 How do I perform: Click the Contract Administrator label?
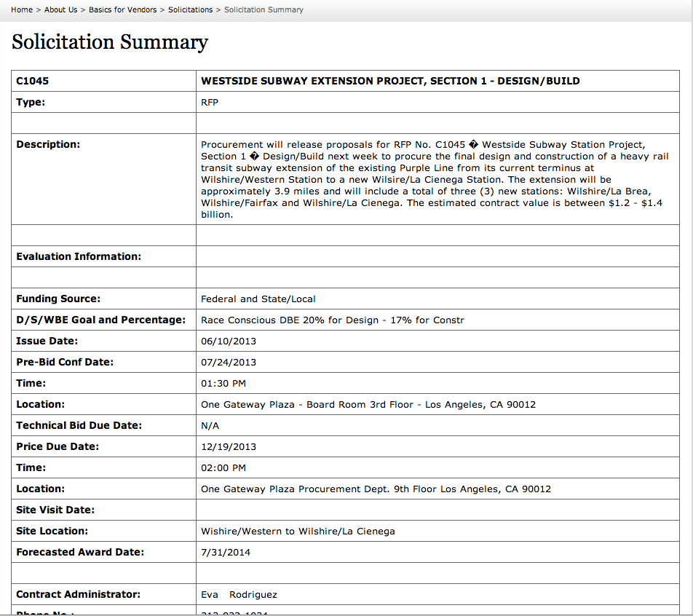(78, 594)
